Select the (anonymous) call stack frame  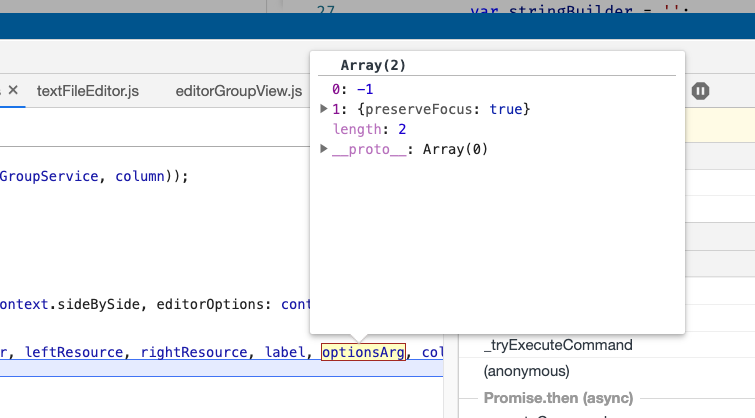pos(526,371)
